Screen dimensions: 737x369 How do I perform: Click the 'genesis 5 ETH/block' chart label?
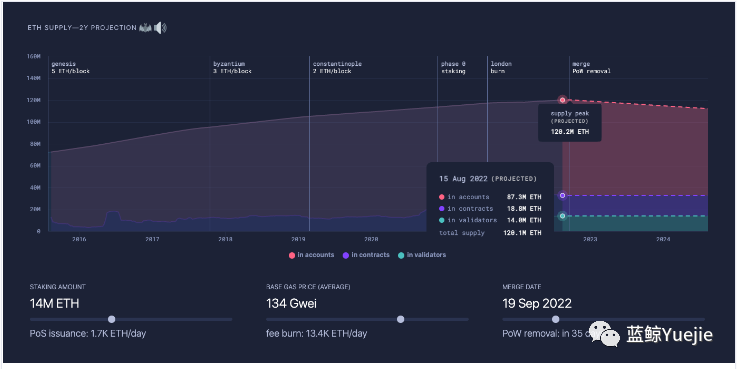71,67
